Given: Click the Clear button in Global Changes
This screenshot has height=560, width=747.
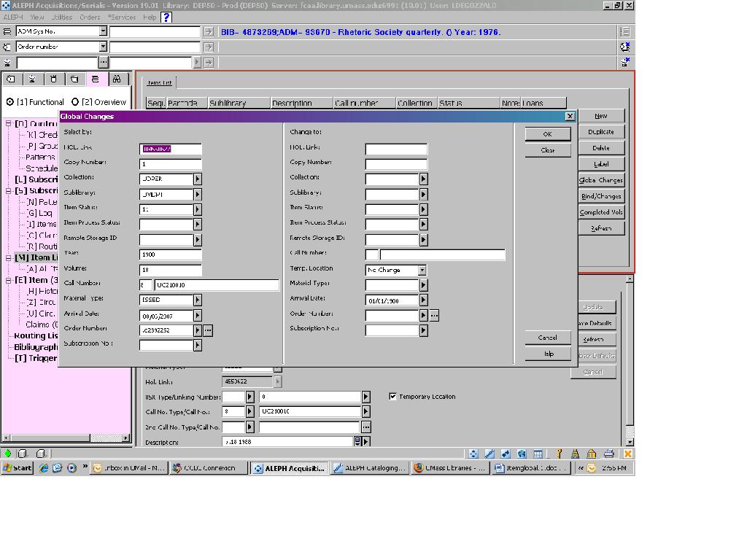Looking at the screenshot, I should (x=547, y=150).
